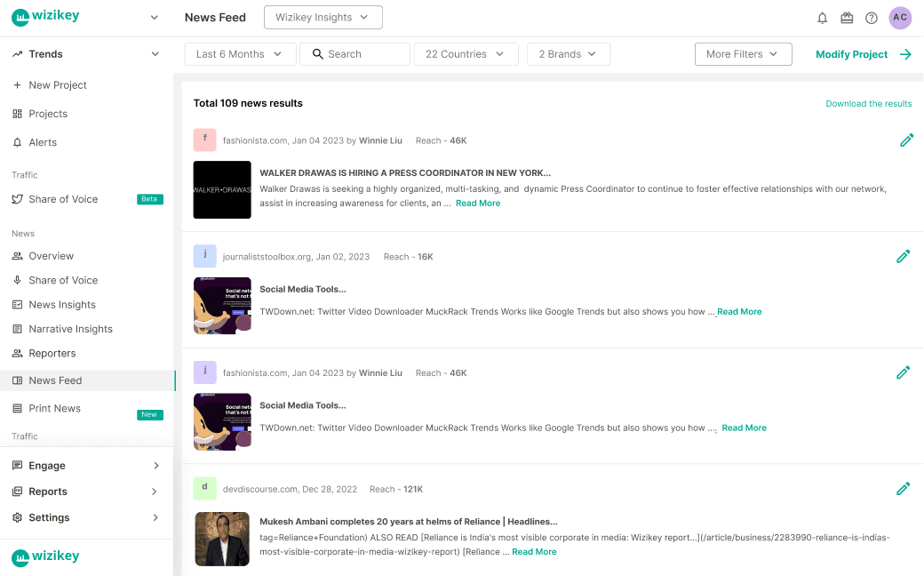Expand the 22 Countries filter

(466, 54)
